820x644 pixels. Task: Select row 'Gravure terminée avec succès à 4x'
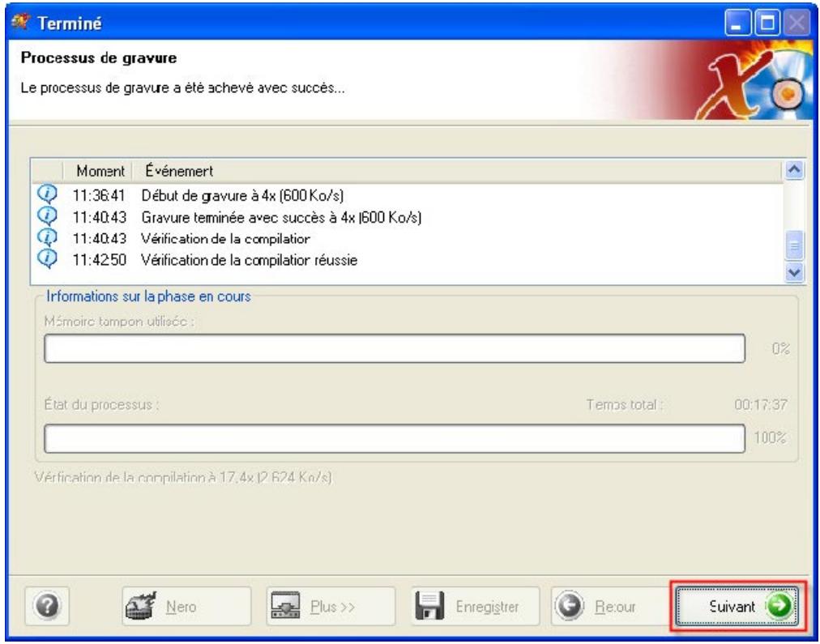pos(407,216)
